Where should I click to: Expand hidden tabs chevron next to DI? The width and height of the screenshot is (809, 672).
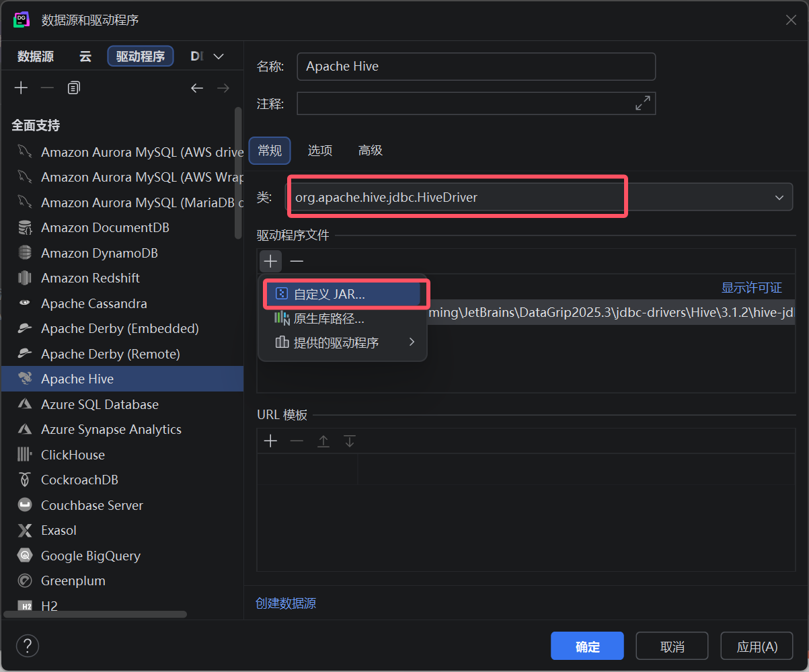[219, 57]
